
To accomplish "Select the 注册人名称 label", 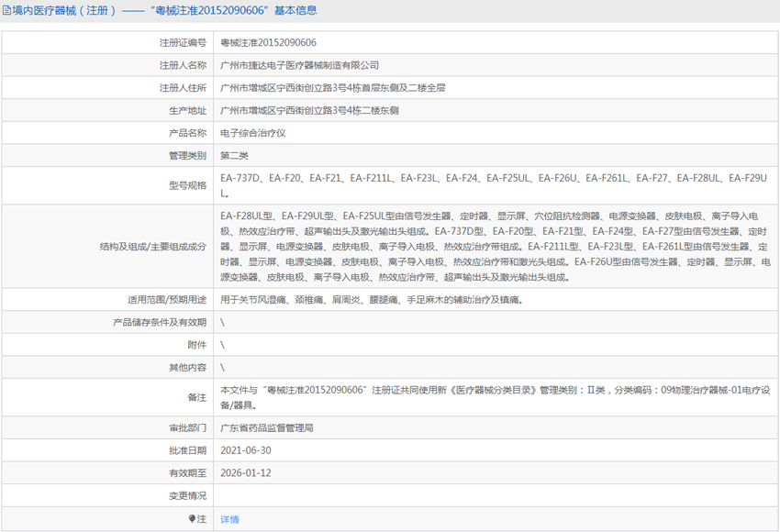I will click(183, 65).
